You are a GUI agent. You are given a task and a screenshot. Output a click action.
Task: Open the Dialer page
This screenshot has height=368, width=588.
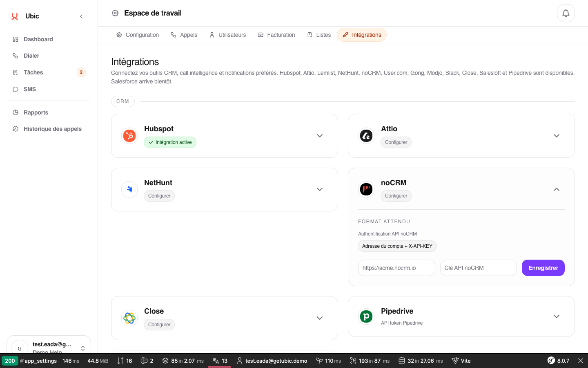pos(49,56)
